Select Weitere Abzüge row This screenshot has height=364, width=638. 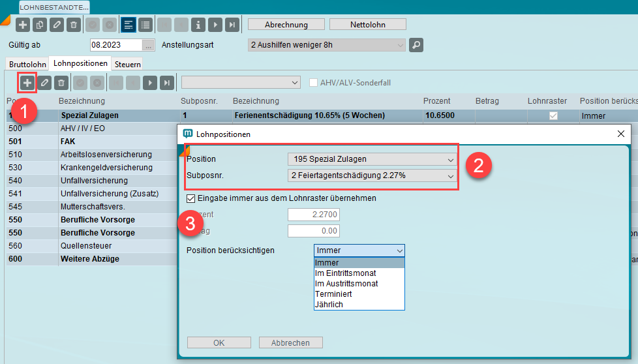(x=91, y=259)
